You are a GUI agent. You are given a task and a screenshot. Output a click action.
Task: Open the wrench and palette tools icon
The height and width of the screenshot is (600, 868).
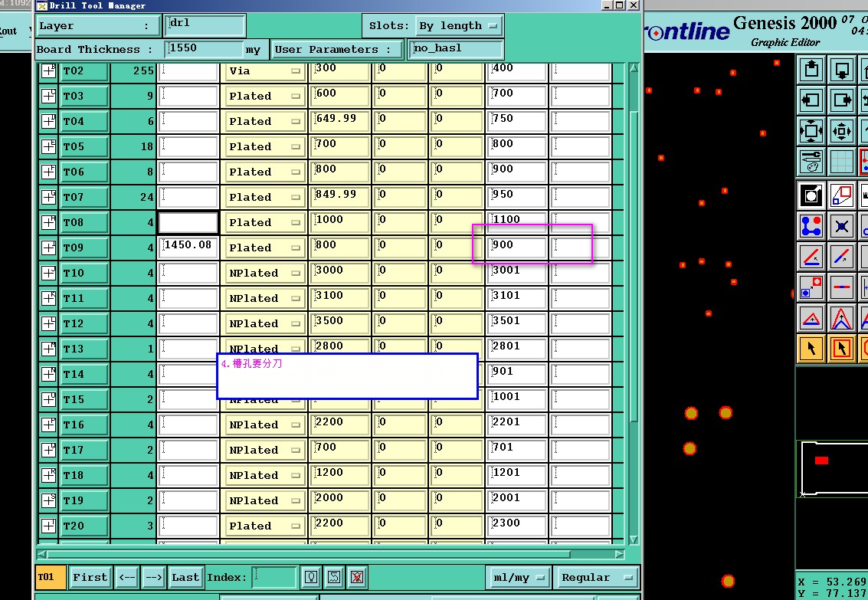coord(811,162)
